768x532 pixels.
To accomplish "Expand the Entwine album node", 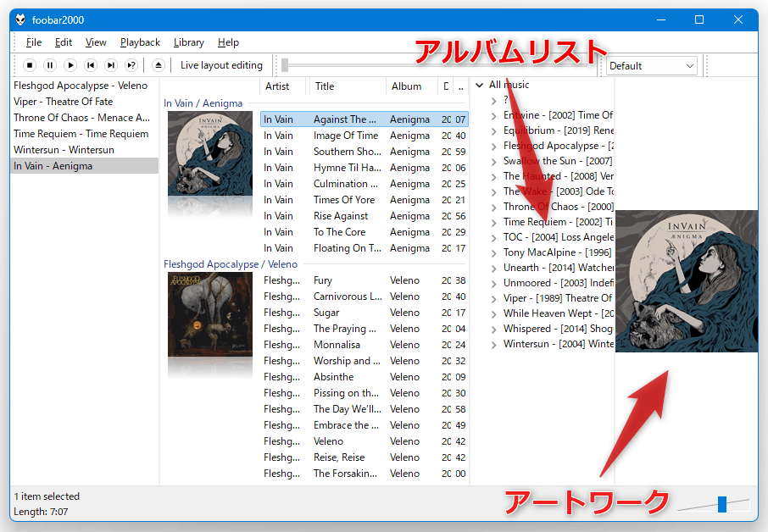I will pyautogui.click(x=493, y=115).
